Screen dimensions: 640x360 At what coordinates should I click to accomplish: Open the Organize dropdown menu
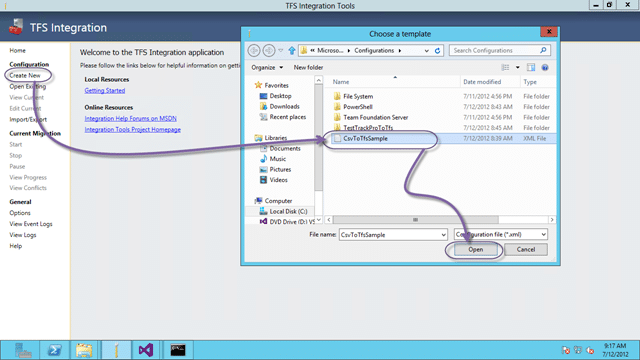267,67
